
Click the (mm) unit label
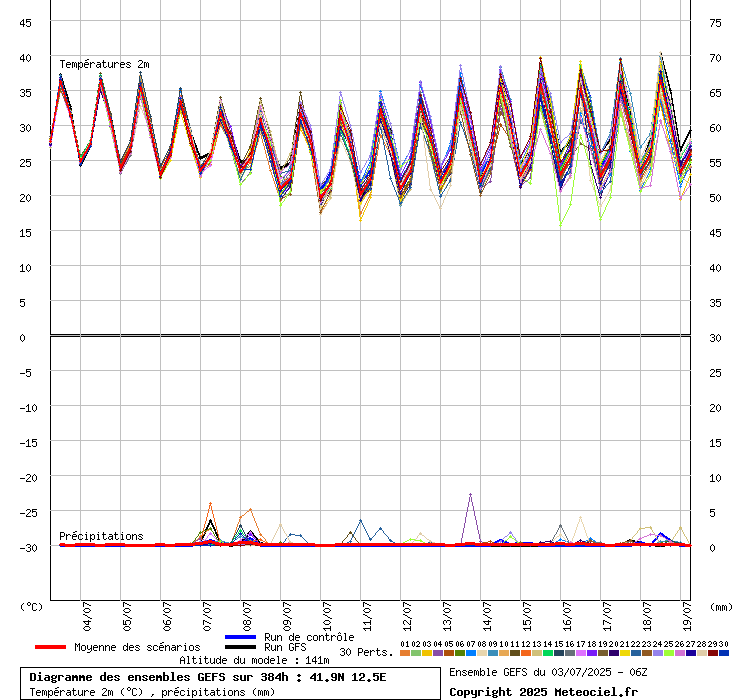point(722,607)
